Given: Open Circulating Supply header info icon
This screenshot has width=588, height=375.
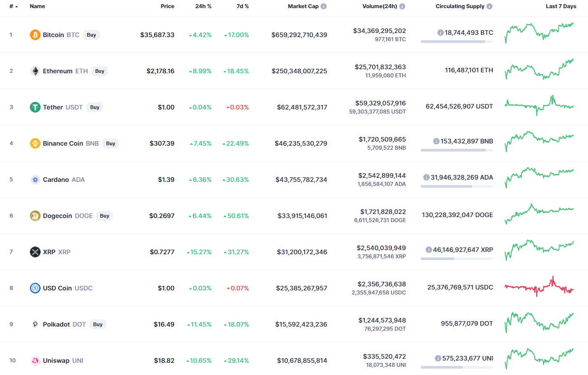Looking at the screenshot, I should tap(489, 6).
